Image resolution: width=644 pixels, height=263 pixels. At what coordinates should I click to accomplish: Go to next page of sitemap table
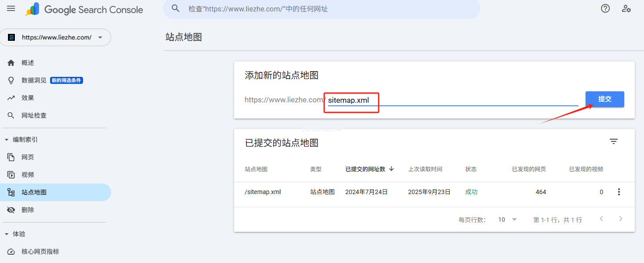click(621, 219)
